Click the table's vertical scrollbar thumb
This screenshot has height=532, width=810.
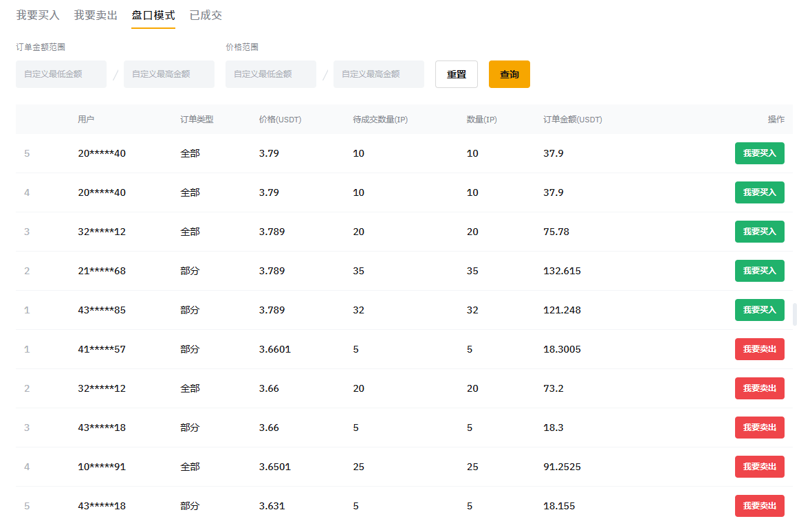(x=795, y=314)
